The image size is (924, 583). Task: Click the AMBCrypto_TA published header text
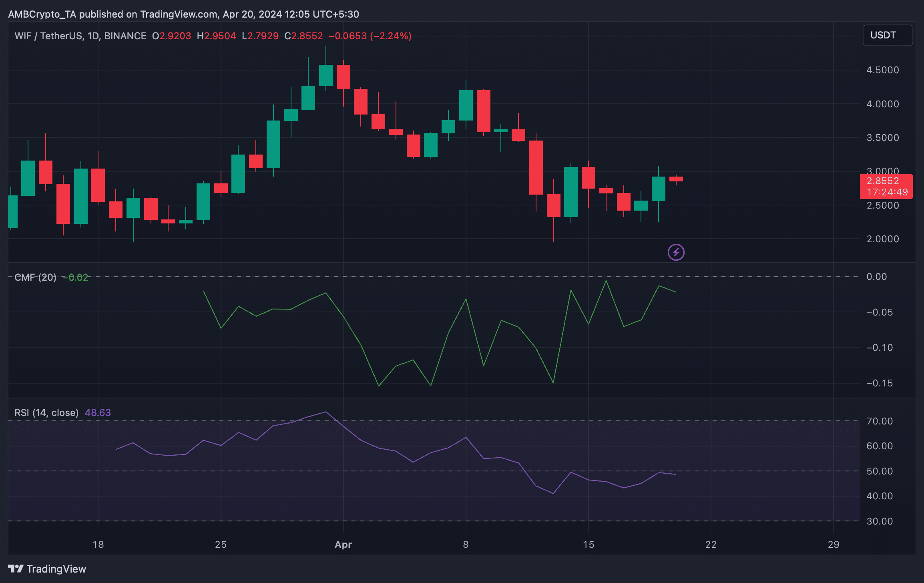click(x=183, y=14)
